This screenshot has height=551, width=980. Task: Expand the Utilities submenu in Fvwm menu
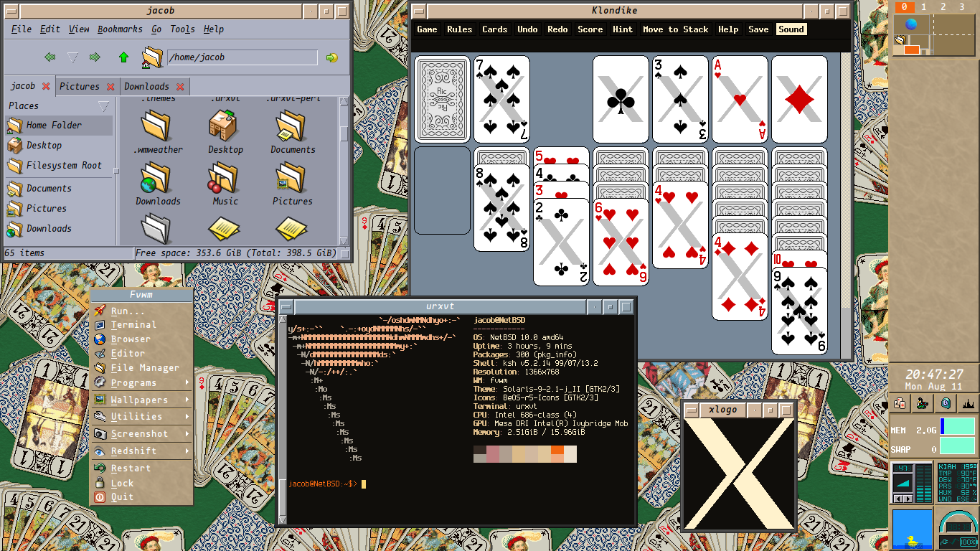click(142, 417)
